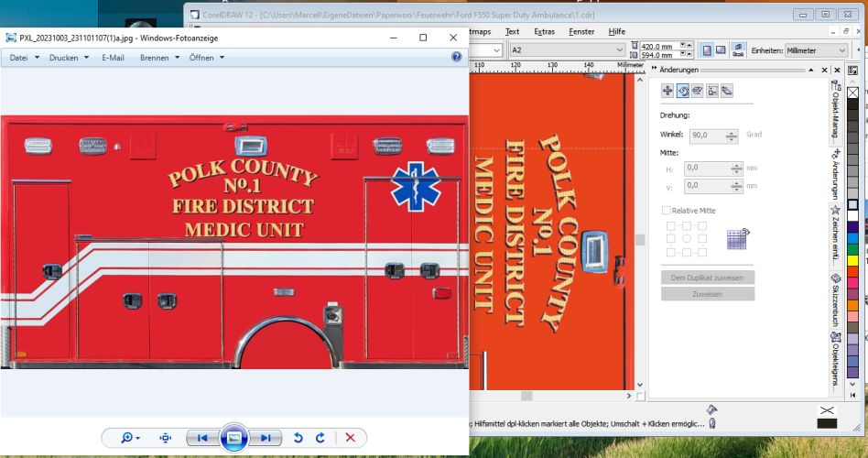Click the E-Mail button in photo viewer

point(113,58)
